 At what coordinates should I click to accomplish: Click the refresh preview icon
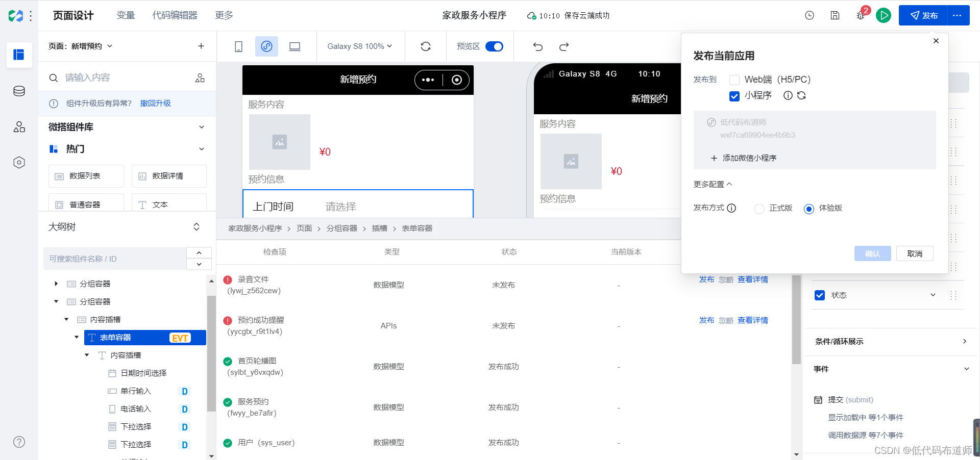426,46
